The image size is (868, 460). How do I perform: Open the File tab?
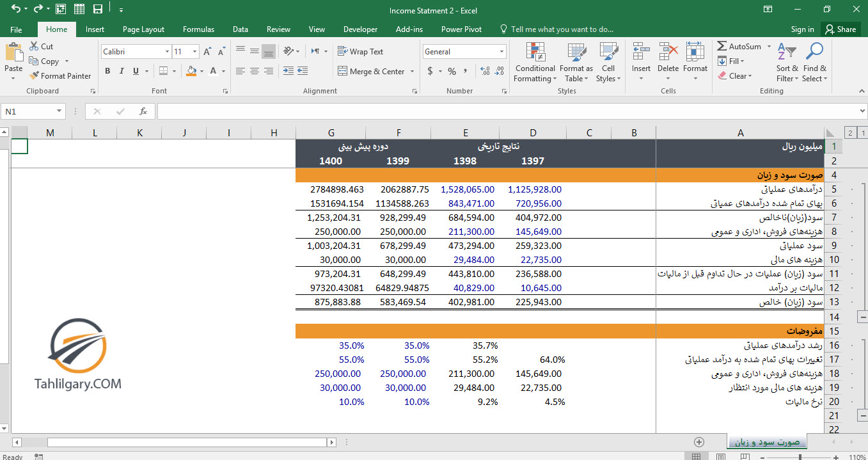16,29
